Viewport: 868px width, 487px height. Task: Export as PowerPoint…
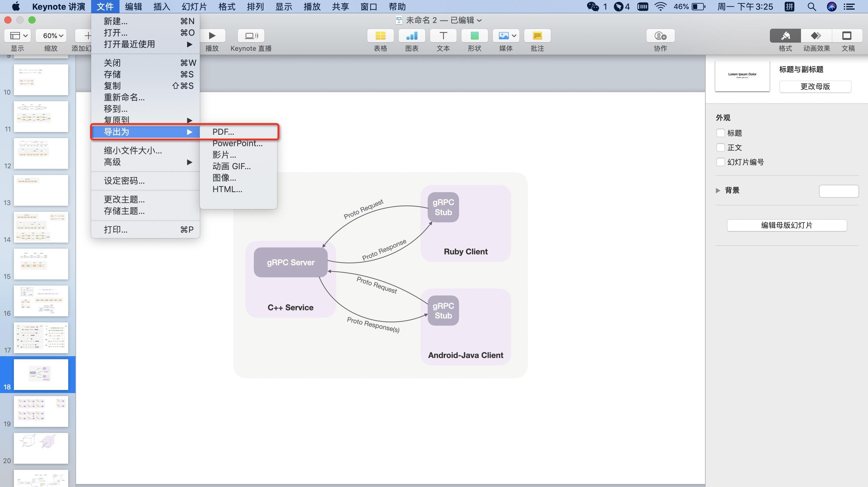(238, 143)
